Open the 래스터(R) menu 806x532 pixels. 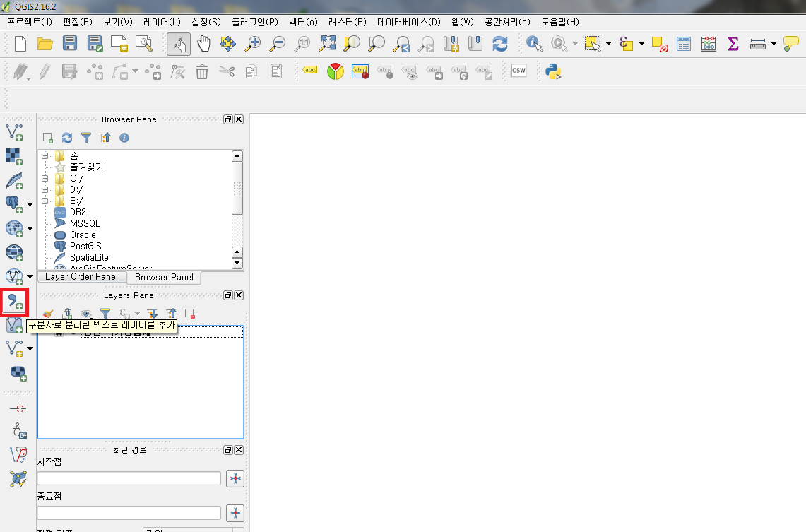point(348,22)
